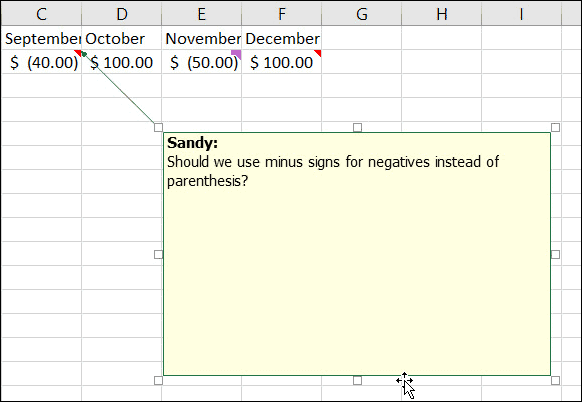Select the November $ (50.00) cell
This screenshot has width=582, height=402.
coord(202,62)
